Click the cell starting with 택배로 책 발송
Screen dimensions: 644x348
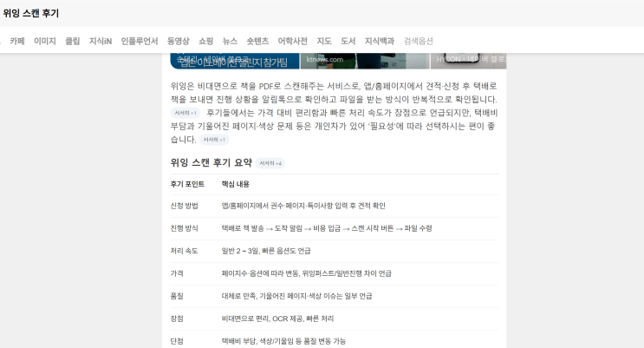click(327, 228)
